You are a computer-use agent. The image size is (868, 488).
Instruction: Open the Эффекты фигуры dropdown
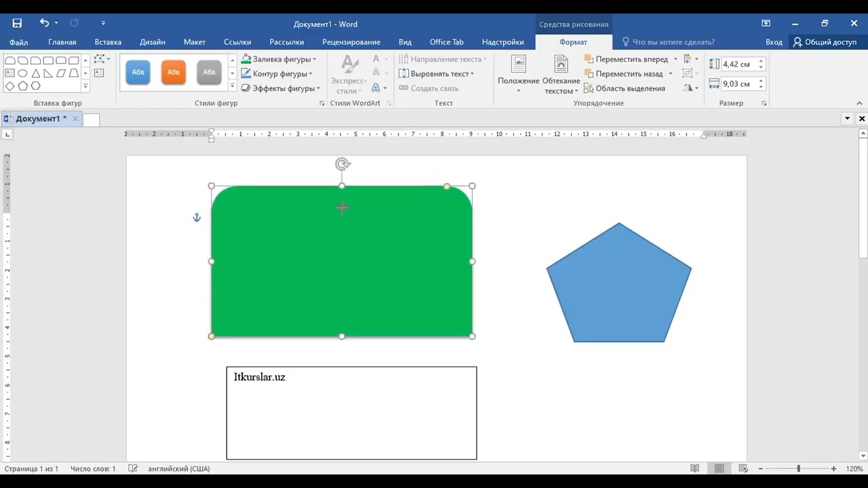[x=281, y=88]
